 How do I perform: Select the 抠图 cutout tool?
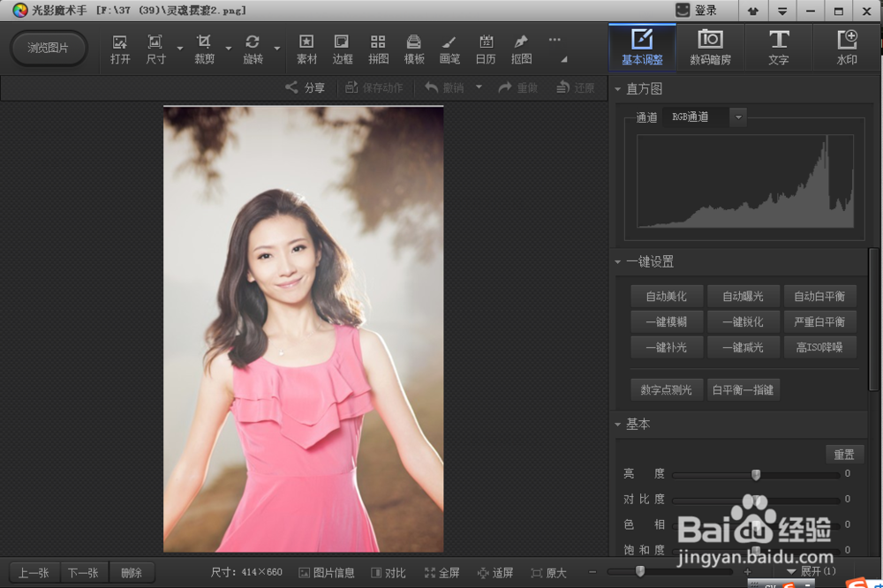pos(522,49)
